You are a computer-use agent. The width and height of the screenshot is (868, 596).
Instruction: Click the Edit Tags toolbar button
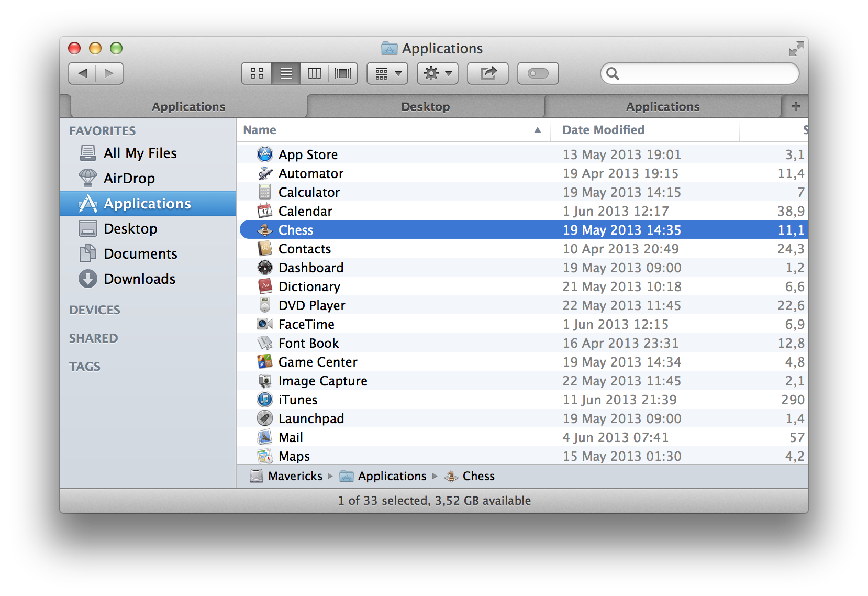pos(538,73)
